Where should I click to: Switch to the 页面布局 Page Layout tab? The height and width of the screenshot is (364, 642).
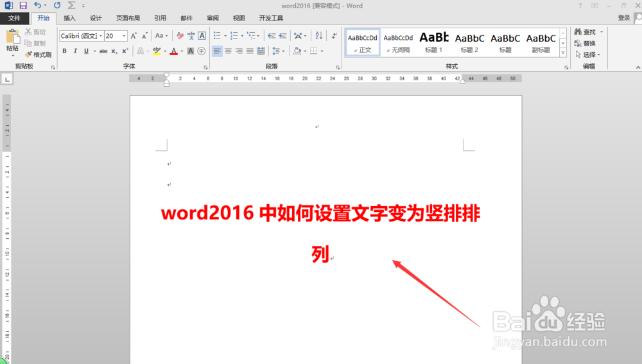tap(128, 18)
